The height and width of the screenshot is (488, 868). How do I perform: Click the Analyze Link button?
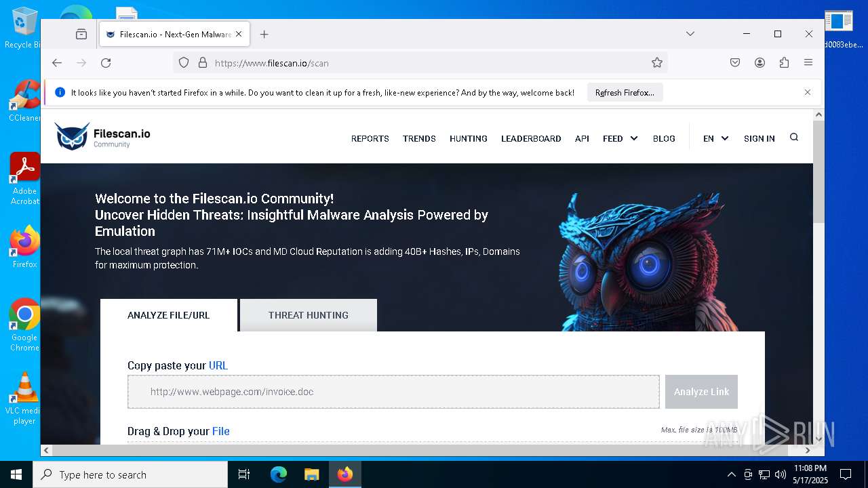tap(701, 392)
